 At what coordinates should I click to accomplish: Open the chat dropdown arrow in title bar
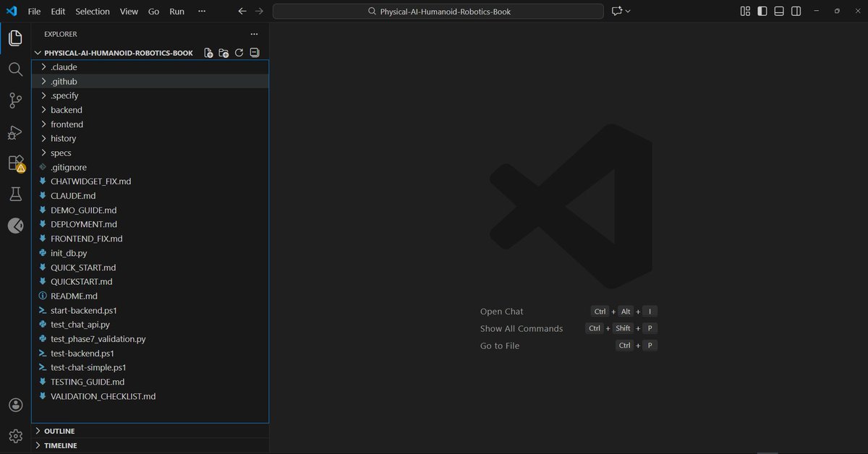[x=628, y=12]
